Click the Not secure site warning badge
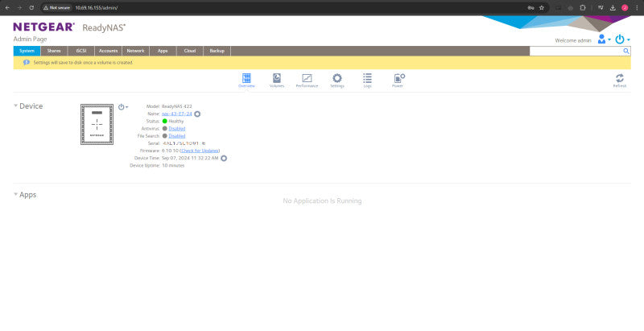This screenshot has width=644, height=331. pyautogui.click(x=57, y=8)
